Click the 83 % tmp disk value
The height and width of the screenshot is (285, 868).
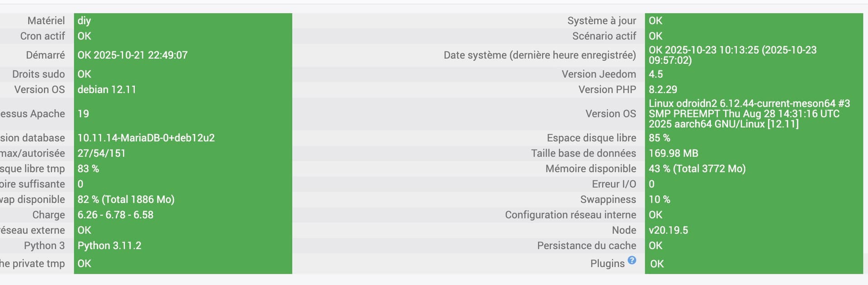click(x=88, y=169)
